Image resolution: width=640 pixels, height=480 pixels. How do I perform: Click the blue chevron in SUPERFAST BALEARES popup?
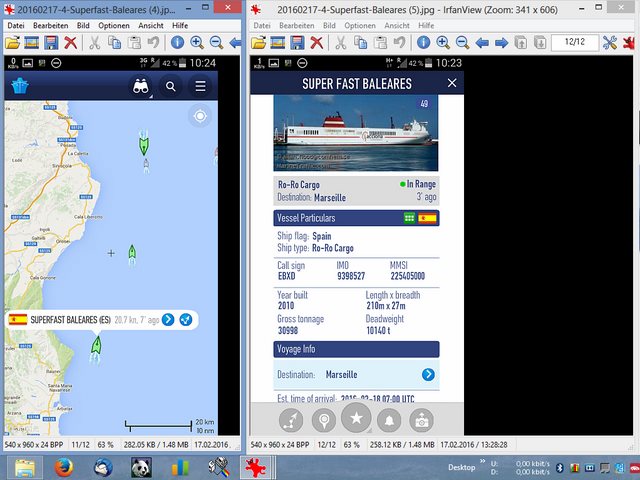coord(168,320)
